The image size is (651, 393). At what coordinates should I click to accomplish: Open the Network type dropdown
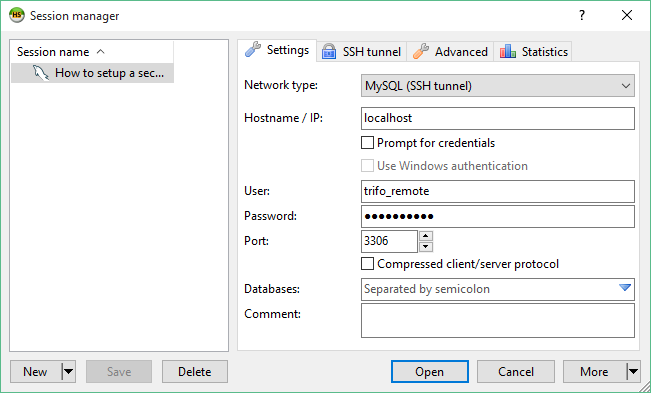click(x=498, y=86)
